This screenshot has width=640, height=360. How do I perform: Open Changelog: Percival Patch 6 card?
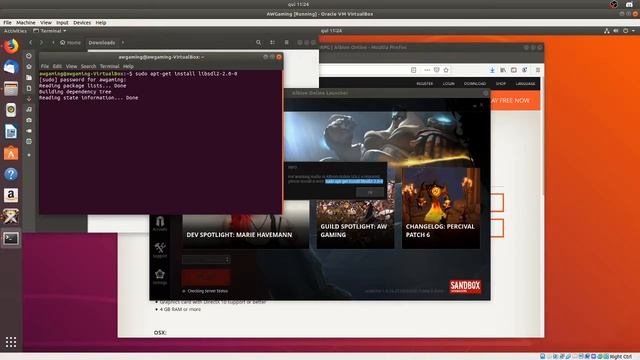(x=441, y=208)
